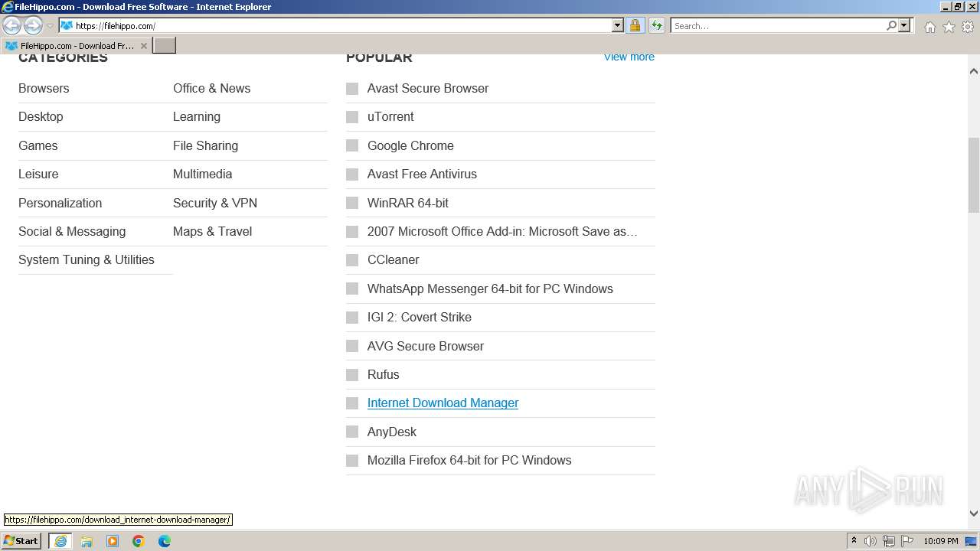Image resolution: width=980 pixels, height=551 pixels.
Task: Open the WinRAR 64-bit link
Action: [x=408, y=203]
